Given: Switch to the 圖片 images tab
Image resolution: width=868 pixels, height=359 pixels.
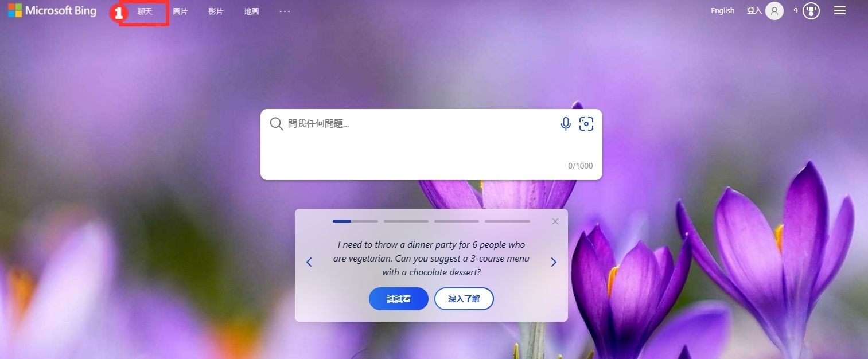Looking at the screenshot, I should click(180, 11).
